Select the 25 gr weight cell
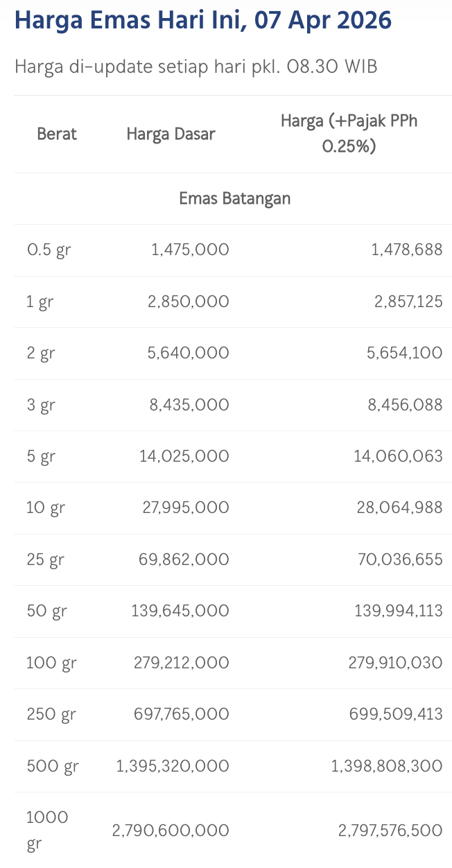Image resolution: width=452 pixels, height=868 pixels. tap(44, 559)
